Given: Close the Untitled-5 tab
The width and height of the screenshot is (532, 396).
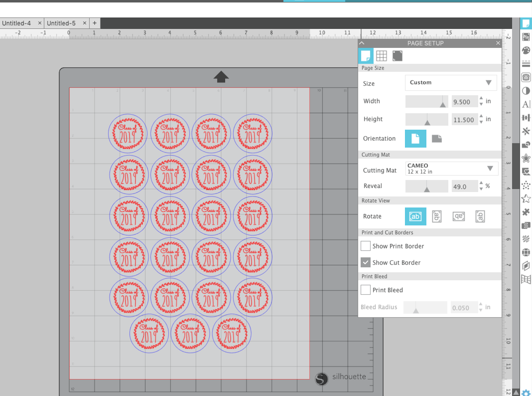Looking at the screenshot, I should pos(84,23).
